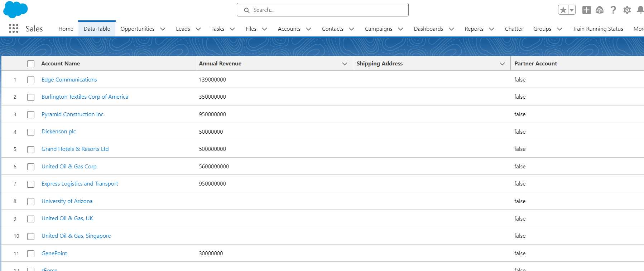Open the Express Logistics and Transport link
This screenshot has height=271, width=644.
80,184
